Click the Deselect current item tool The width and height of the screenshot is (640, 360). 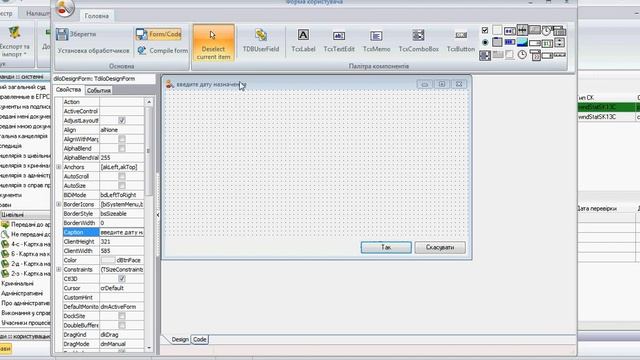[213, 43]
